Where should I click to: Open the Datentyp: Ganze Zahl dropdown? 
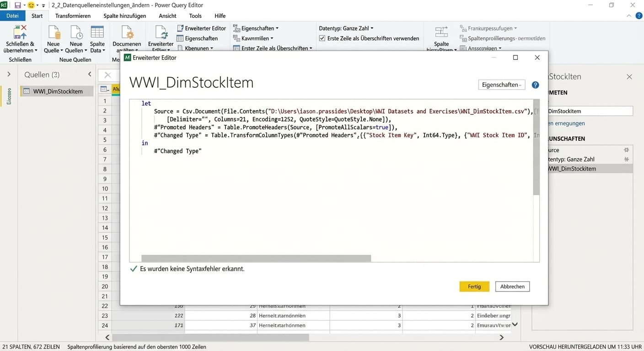click(x=346, y=28)
